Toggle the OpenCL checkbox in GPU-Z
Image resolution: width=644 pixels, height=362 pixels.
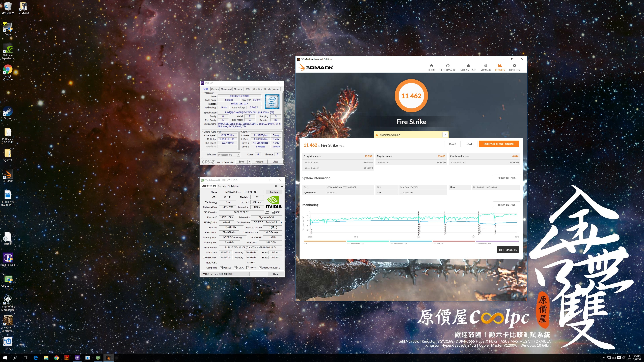click(x=221, y=268)
